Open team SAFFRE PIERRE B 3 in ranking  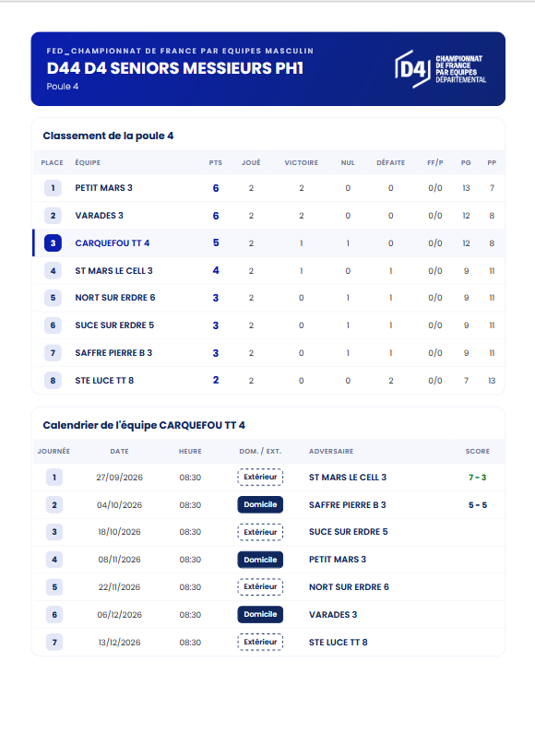pos(113,353)
